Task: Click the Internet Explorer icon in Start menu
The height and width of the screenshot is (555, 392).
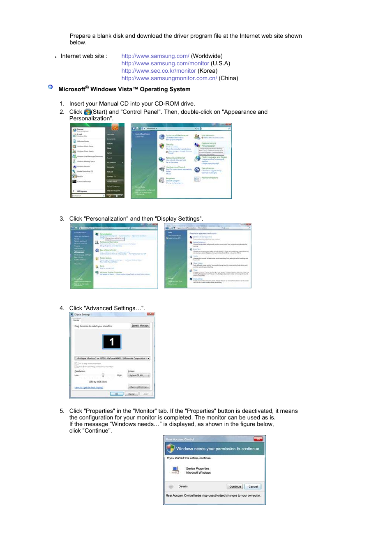Action: tap(74, 130)
